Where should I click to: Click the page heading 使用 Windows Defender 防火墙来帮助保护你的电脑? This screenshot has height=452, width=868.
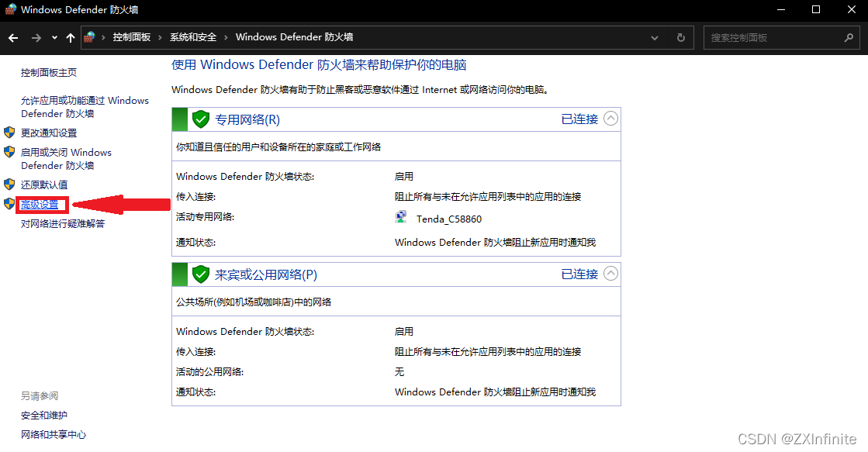319,64
